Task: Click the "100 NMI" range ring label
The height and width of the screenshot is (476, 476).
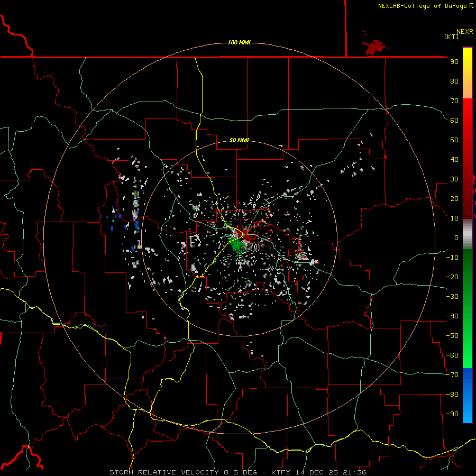Action: coord(239,42)
